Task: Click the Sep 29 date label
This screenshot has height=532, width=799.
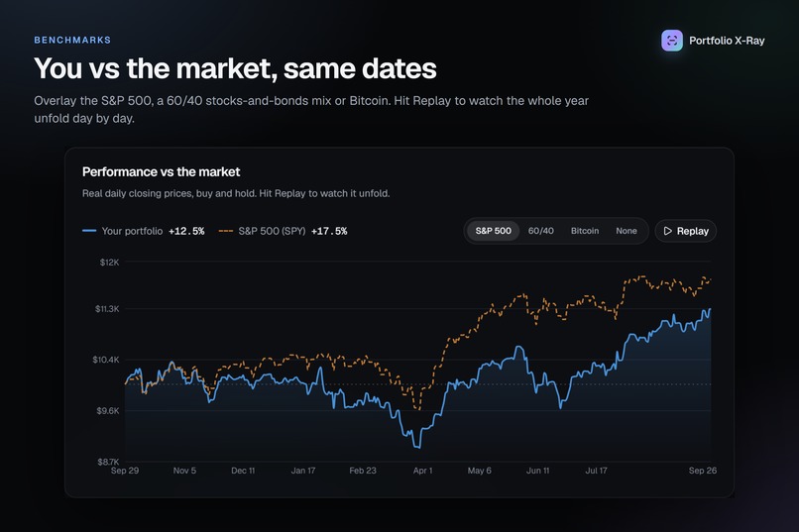Action: point(125,471)
